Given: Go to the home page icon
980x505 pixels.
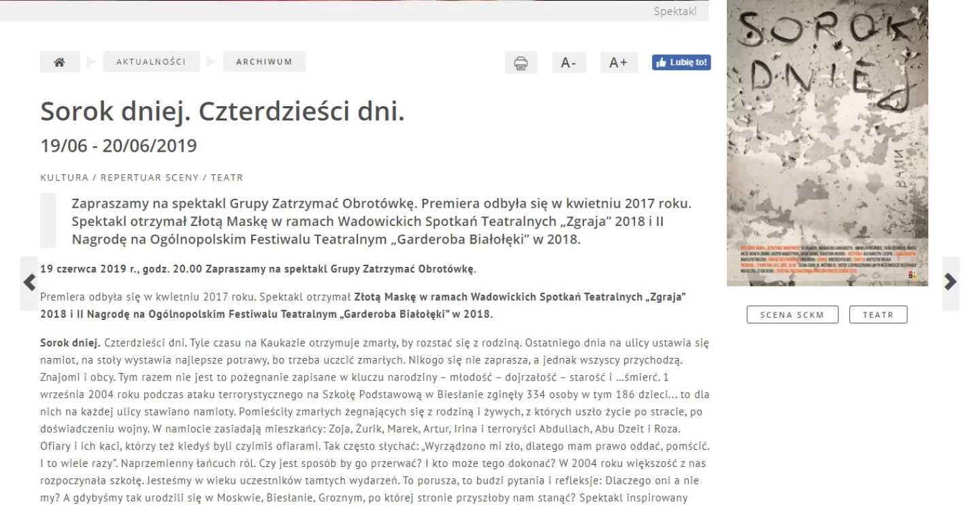Looking at the screenshot, I should tap(60, 62).
